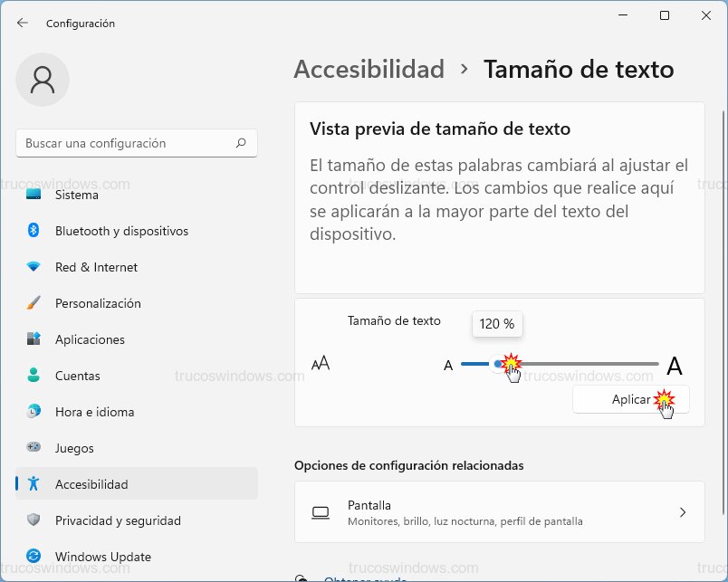This screenshot has width=728, height=582.
Task: Go back with the arrow button
Action: tap(22, 24)
